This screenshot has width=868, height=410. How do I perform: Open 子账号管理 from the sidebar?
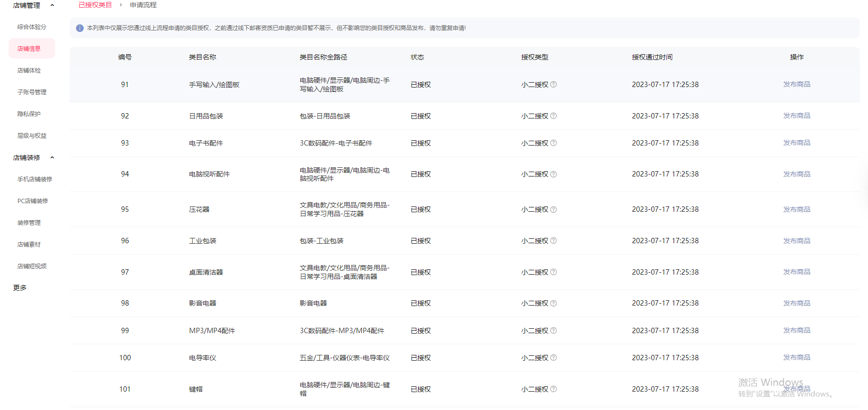(x=32, y=92)
